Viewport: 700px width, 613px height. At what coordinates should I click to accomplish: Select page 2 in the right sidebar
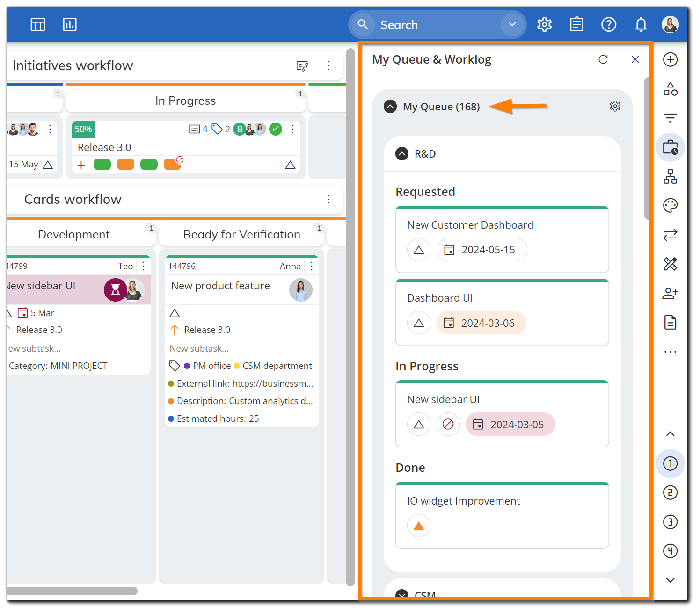pyautogui.click(x=670, y=492)
